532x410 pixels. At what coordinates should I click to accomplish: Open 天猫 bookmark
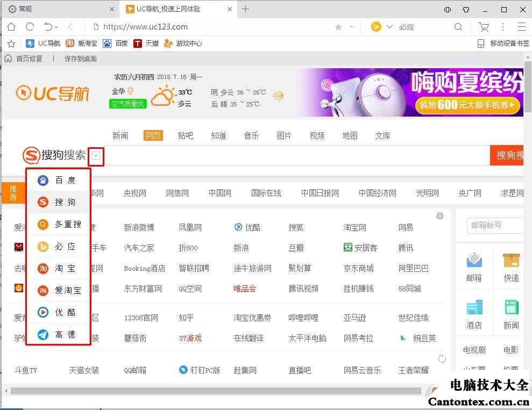tap(146, 44)
